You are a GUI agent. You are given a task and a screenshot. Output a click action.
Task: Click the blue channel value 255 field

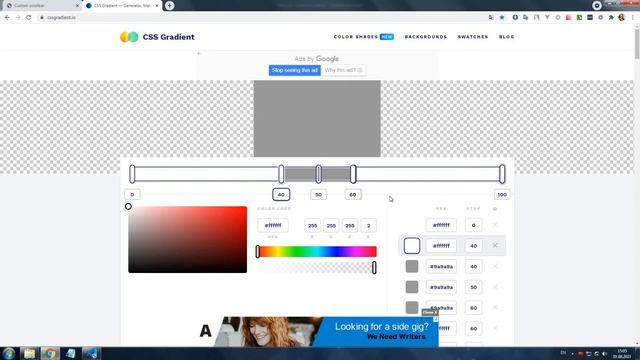[350, 225]
